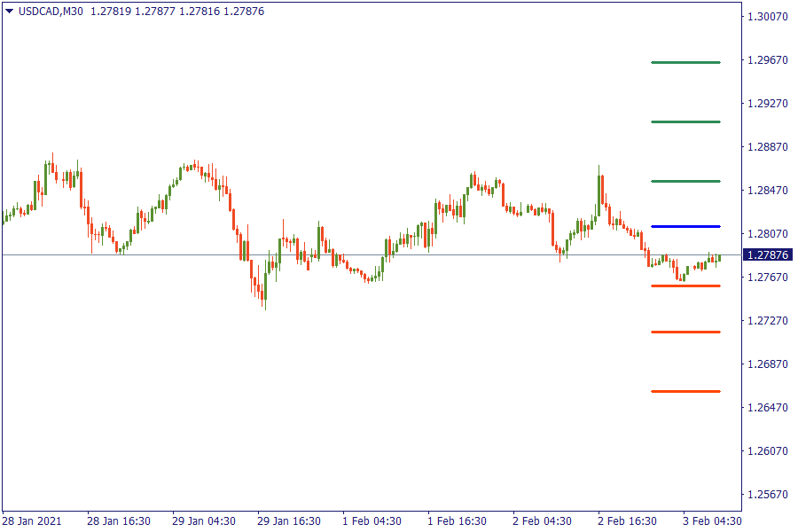Select the lowest orange support line

pyautogui.click(x=685, y=391)
